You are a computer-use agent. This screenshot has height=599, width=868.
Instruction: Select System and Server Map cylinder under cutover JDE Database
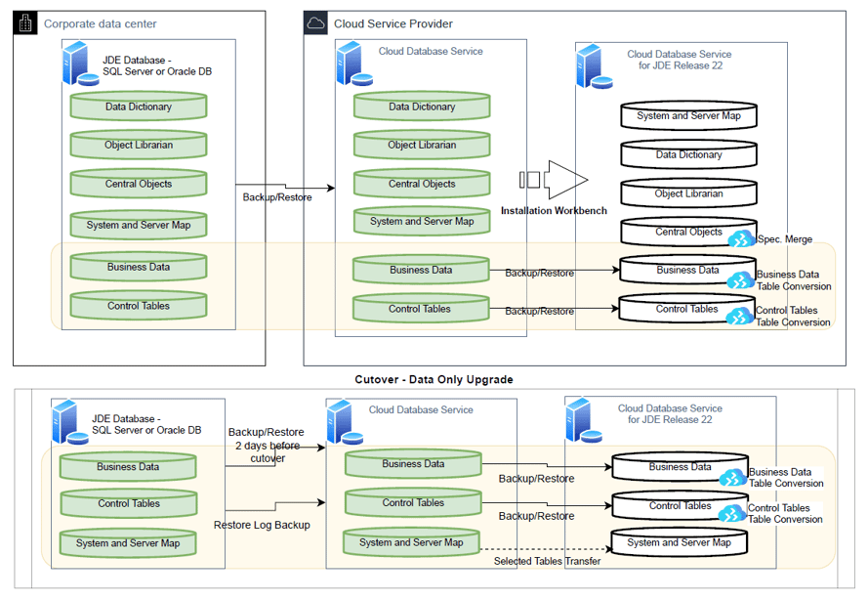pos(128,543)
